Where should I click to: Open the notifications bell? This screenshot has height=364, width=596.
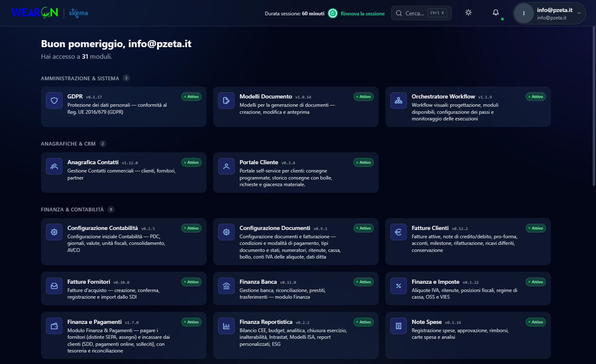(496, 13)
